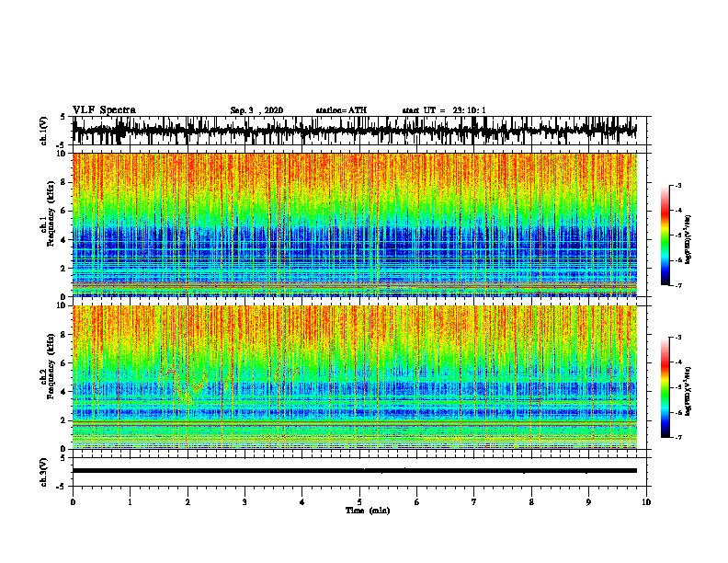The image size is (728, 563).
Task: Click the "-7" label on ch.1 colorbar
Action: pyautogui.click(x=677, y=285)
